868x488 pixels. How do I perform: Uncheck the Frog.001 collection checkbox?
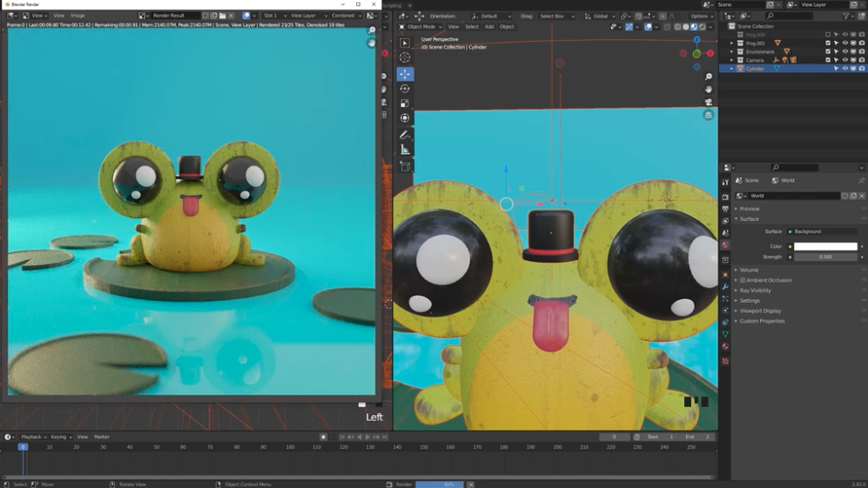point(828,43)
